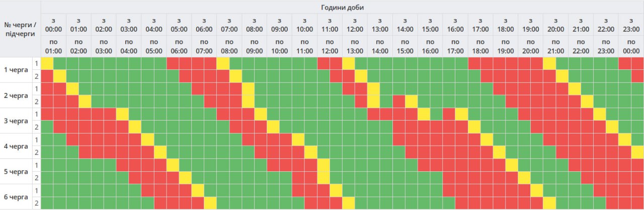Click the 'з 12:00' start time header
Viewport: 644px width, 210px height.
tap(355, 25)
